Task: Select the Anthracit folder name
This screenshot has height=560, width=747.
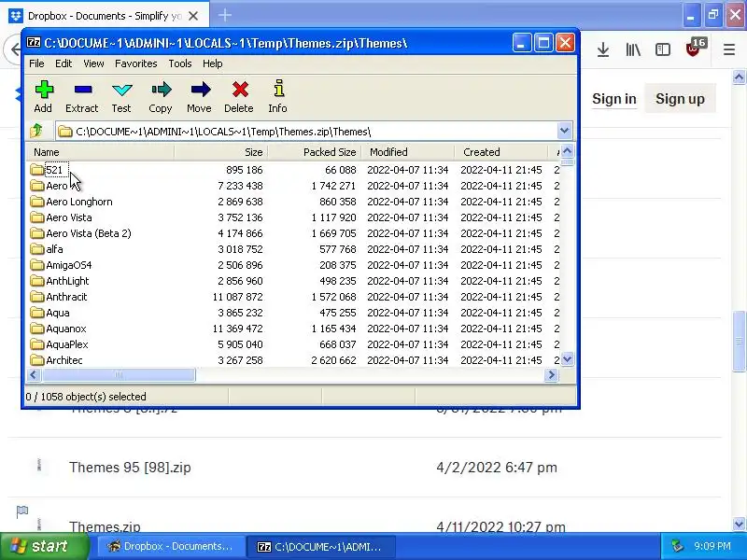Action: coord(66,297)
